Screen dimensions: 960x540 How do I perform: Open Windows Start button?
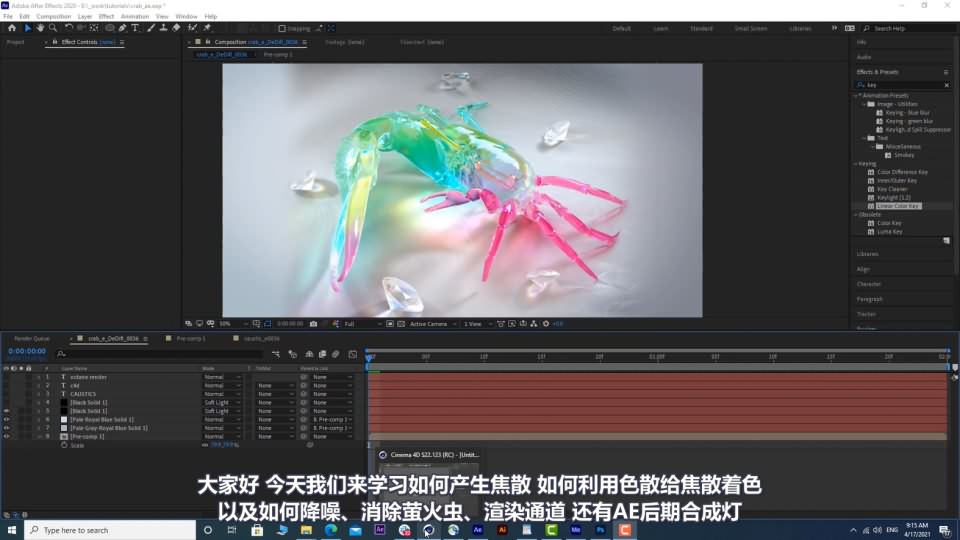(12, 530)
